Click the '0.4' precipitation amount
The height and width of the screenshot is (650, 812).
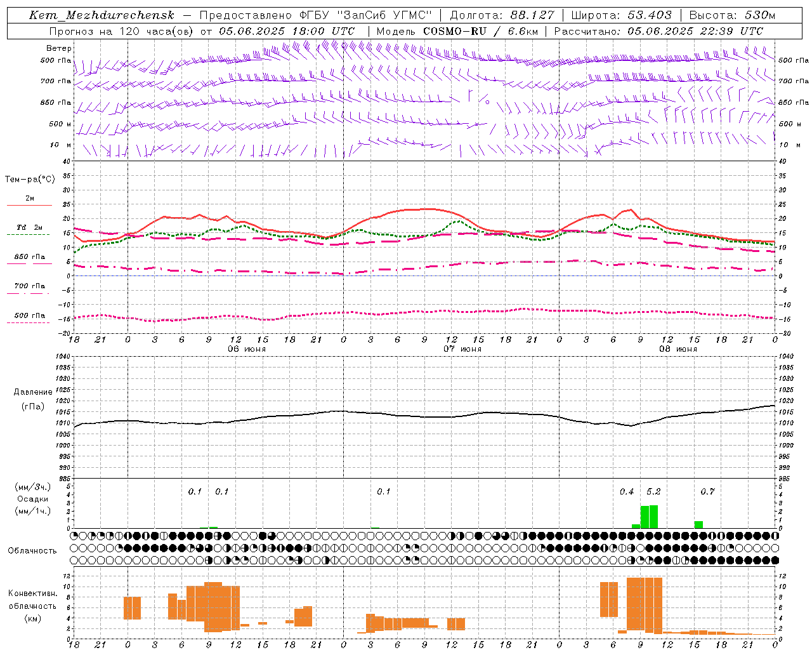627,492
